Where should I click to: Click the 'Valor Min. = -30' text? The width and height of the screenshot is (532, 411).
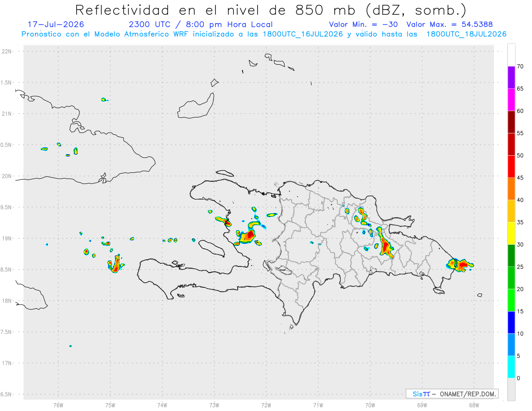(364, 24)
